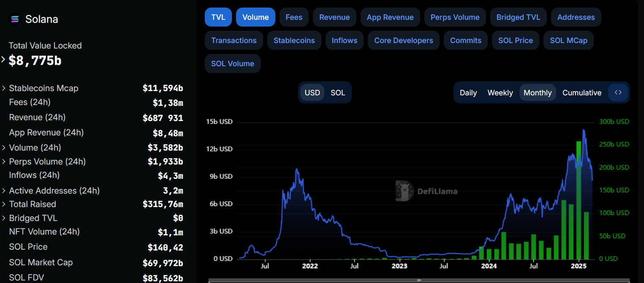Switch chart denomination to USD
Screen dimensions: 644x283
pos(312,92)
